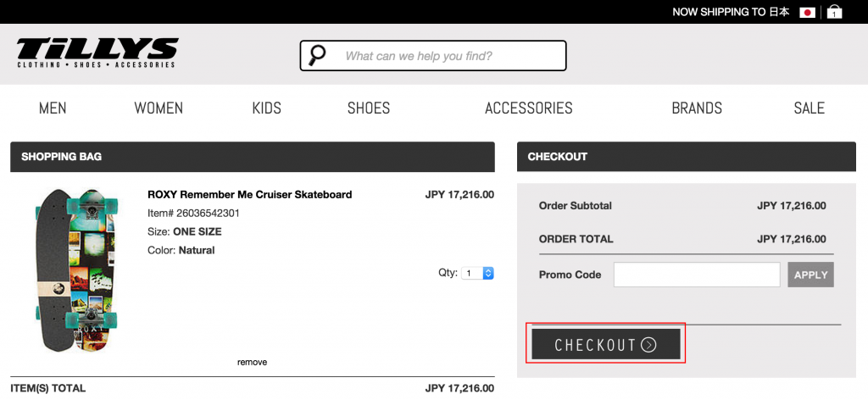Open the SALE menu
Image resolution: width=868 pixels, height=400 pixels.
click(810, 108)
